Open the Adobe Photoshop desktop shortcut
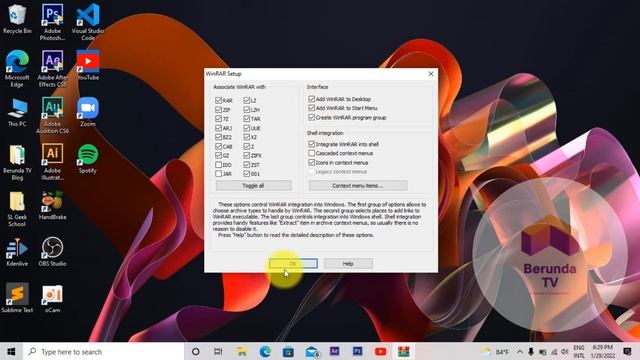 coord(52,22)
